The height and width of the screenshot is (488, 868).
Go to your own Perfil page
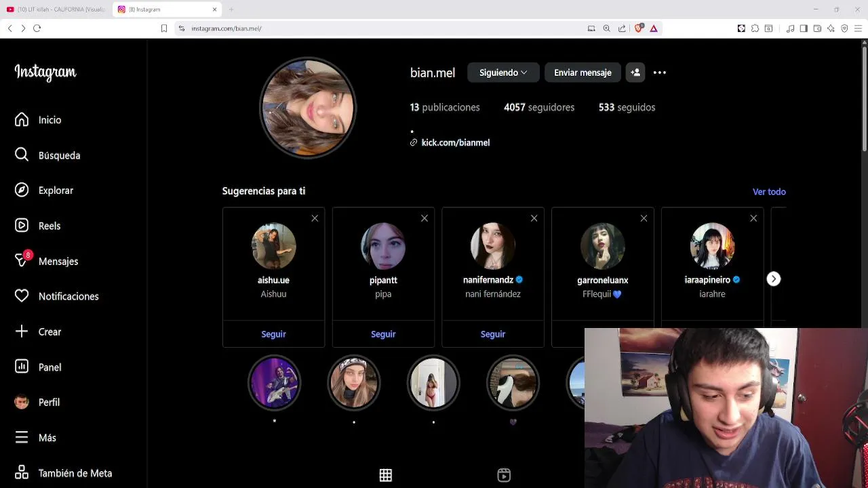tap(37, 402)
